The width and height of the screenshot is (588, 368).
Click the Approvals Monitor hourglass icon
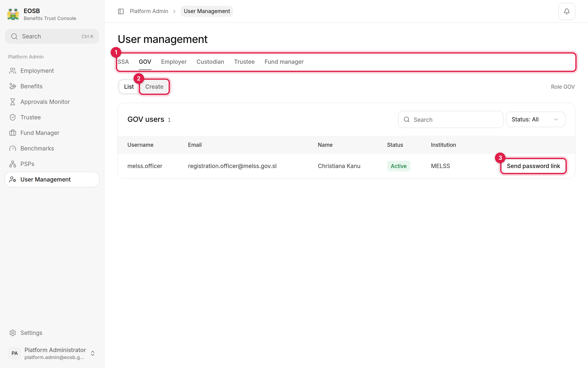(x=13, y=102)
